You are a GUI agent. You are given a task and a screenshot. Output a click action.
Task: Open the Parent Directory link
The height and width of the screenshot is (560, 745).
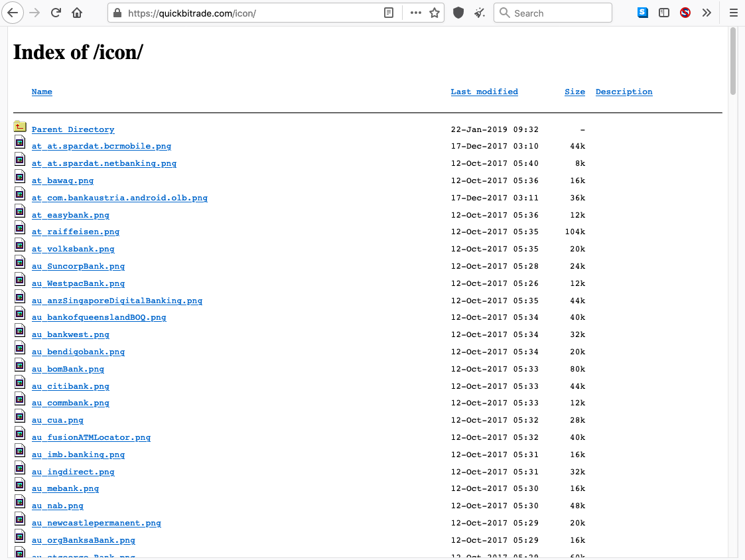[73, 129]
